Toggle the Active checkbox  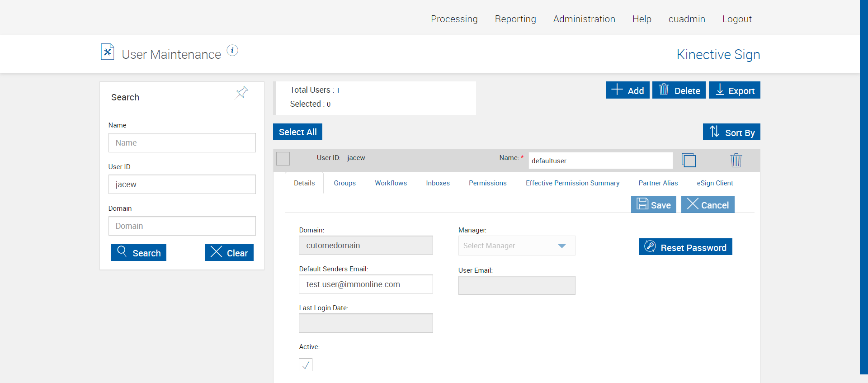(306, 364)
